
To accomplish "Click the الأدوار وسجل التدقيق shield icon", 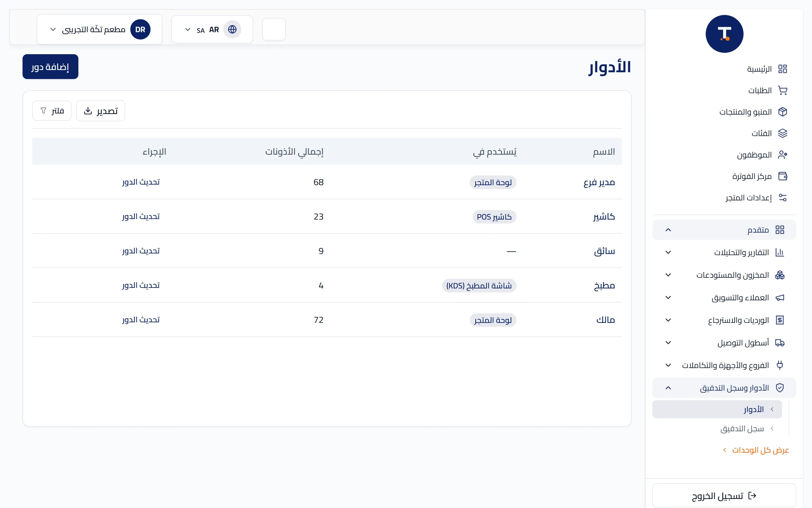I will pyautogui.click(x=780, y=388).
